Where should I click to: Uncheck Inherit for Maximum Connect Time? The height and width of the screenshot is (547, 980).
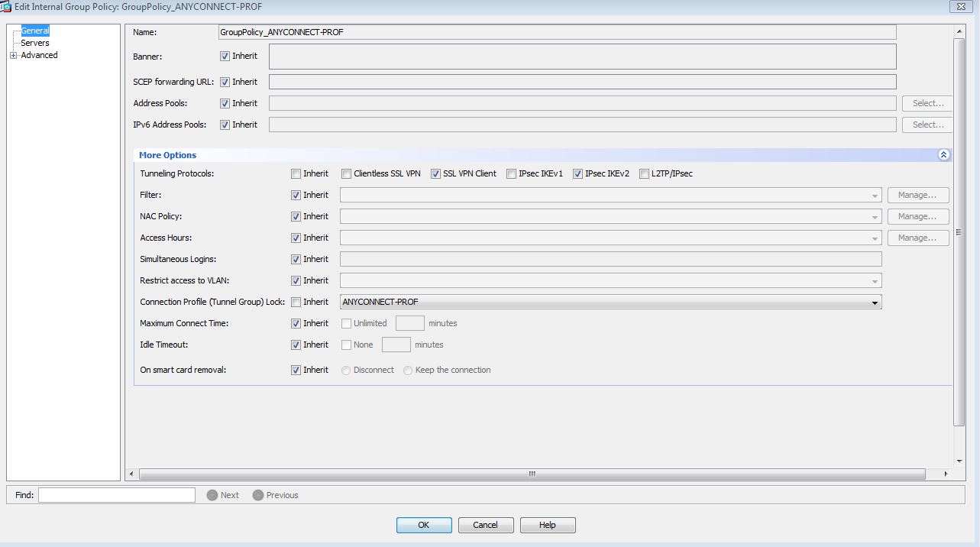pos(296,323)
